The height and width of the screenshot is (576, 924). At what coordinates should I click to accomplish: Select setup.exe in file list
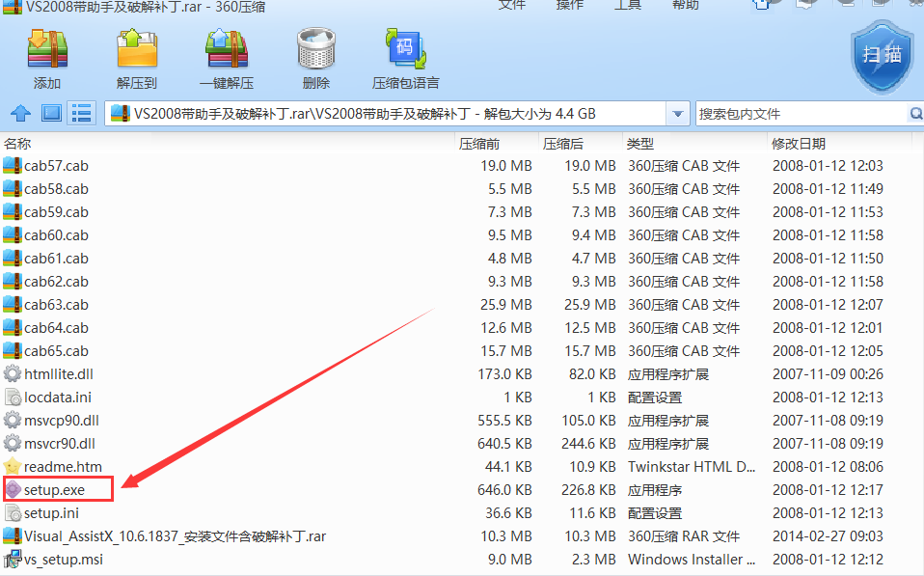(54, 490)
